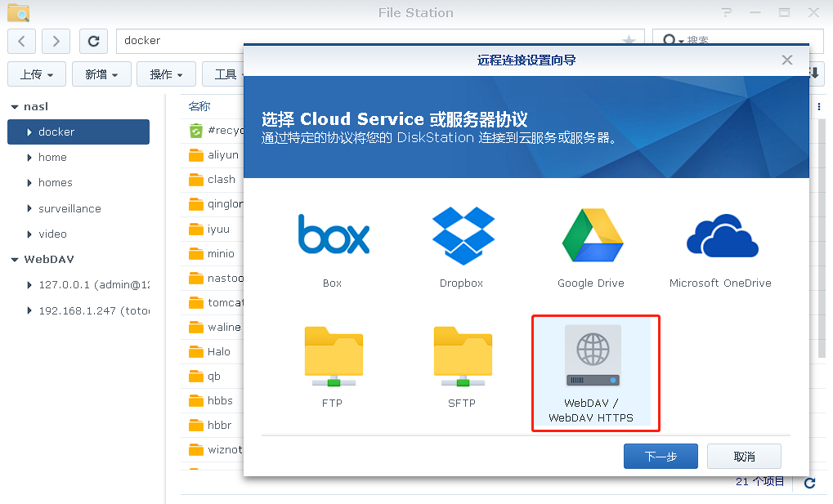This screenshot has width=833, height=504.
Task: Click the Google Drive label text
Action: [591, 283]
